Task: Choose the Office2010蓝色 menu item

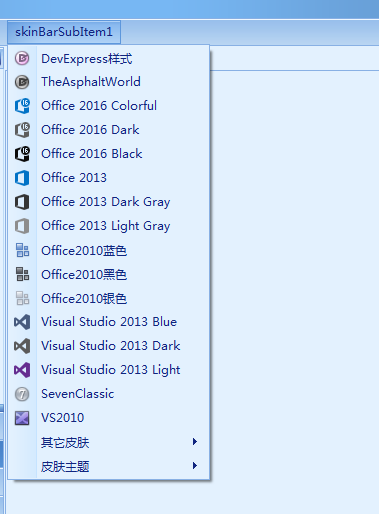Action: click(x=109, y=250)
